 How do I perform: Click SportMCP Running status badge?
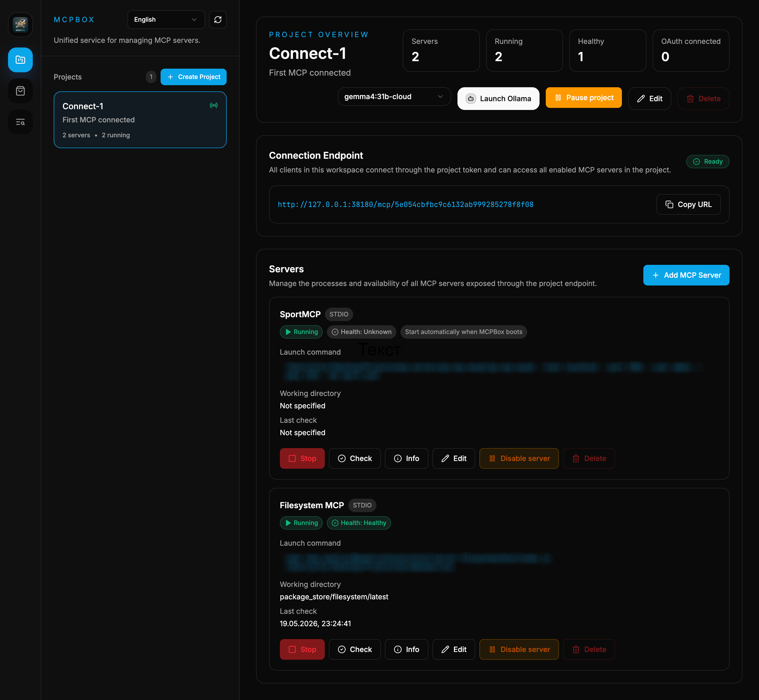[301, 332]
